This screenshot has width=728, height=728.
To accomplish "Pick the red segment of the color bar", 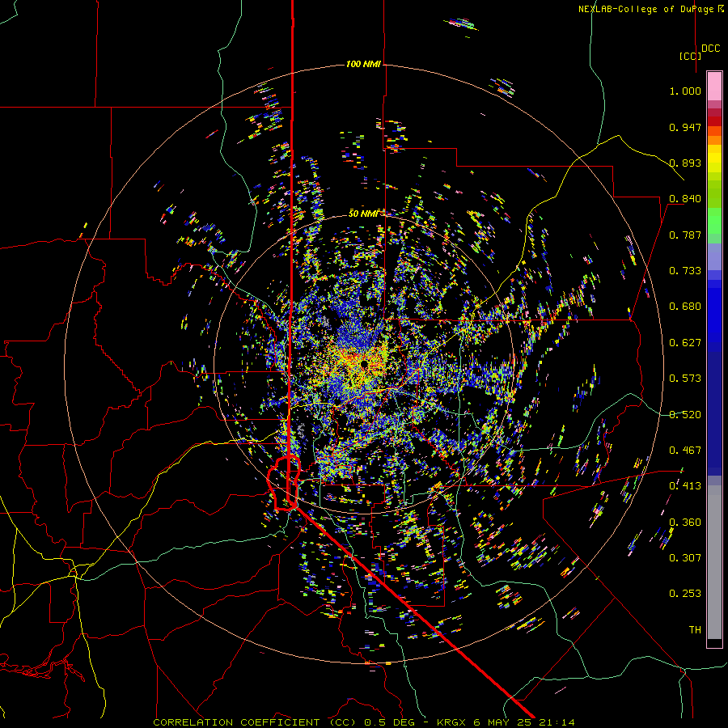I will coord(714,121).
